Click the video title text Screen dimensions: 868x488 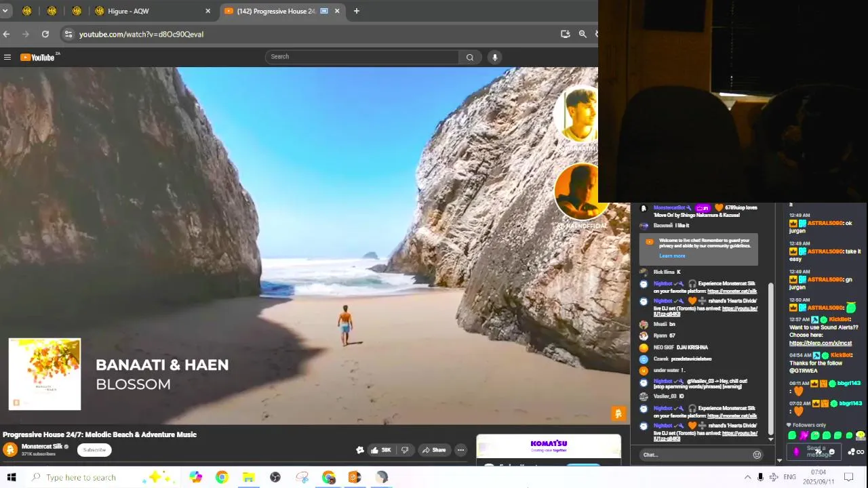coord(100,434)
